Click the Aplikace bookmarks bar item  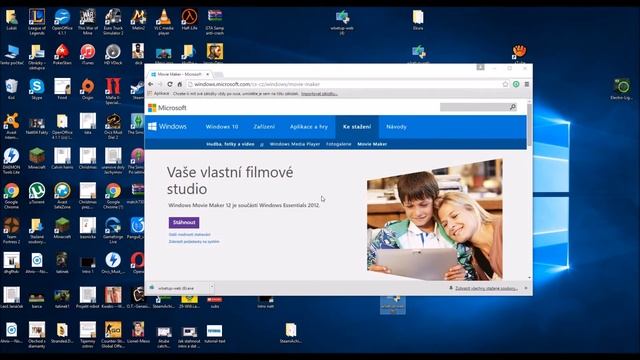click(x=158, y=93)
